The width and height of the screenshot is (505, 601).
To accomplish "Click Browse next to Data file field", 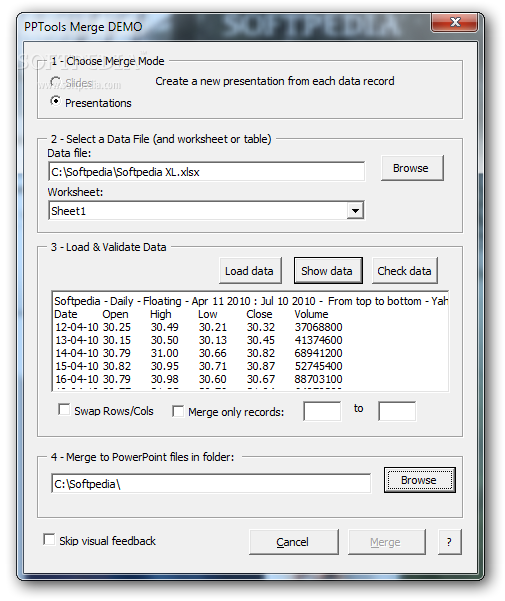I will [x=412, y=168].
